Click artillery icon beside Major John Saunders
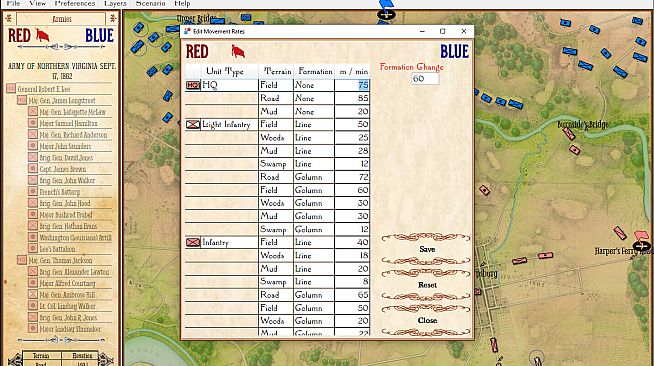The image size is (654, 366). coord(33,146)
